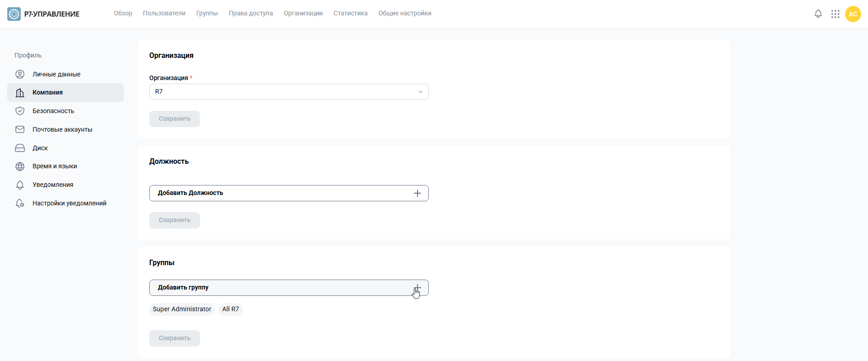Click the Добавить группу field
This screenshot has height=361, width=868.
[x=289, y=288]
